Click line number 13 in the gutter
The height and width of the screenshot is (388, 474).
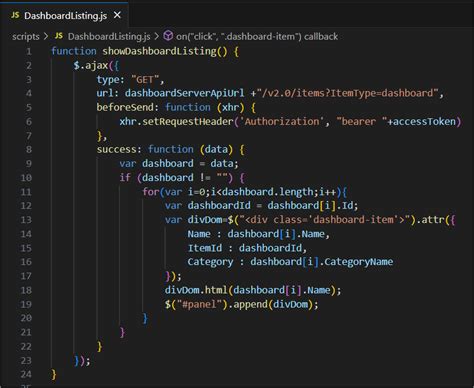pyautogui.click(x=26, y=220)
